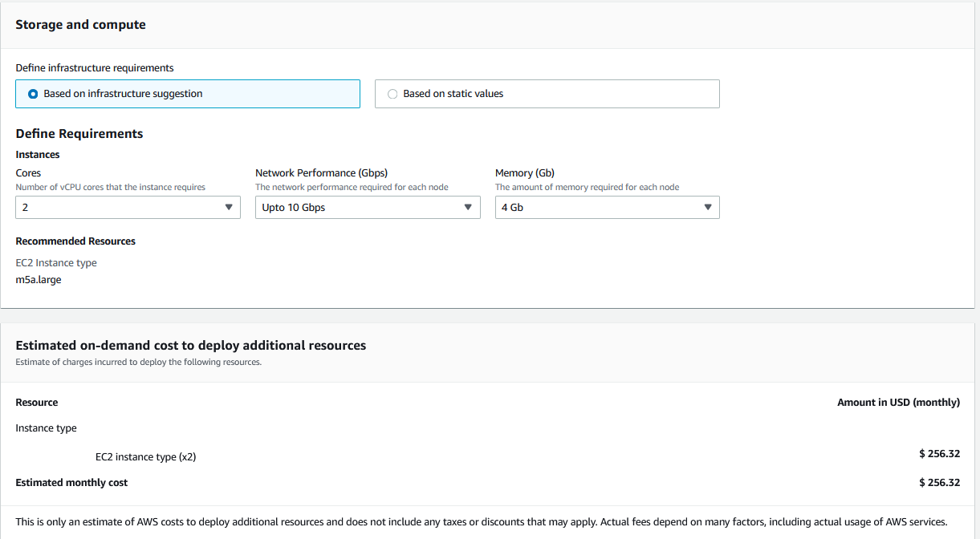
Task: Click the arrow icon beside "Upto 10 Gbps"
Action: coord(468,208)
